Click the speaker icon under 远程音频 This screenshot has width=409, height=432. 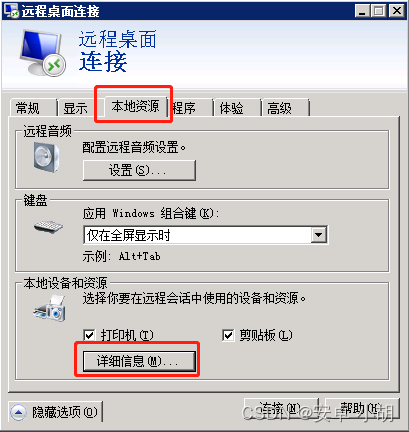click(x=46, y=157)
